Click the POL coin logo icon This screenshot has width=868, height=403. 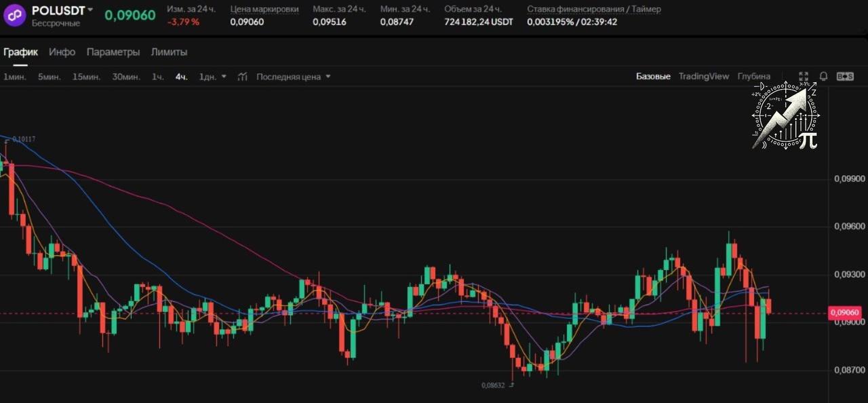pos(14,15)
